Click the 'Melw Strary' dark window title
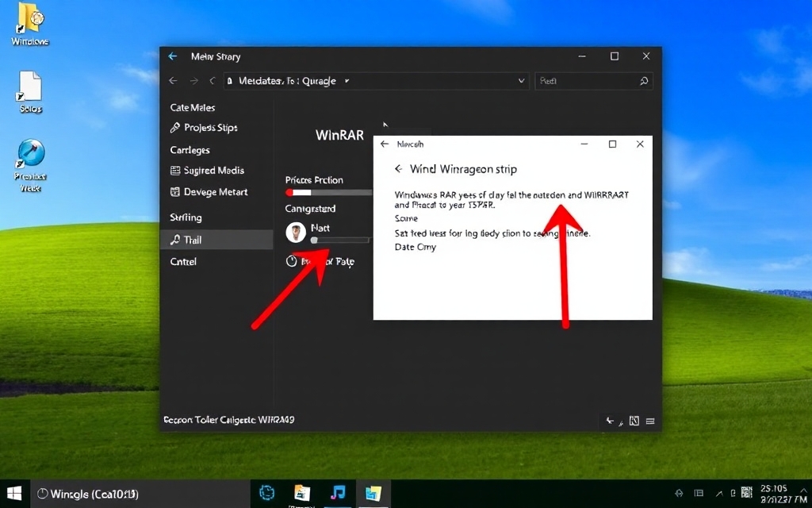This screenshot has width=812, height=508. pyautogui.click(x=216, y=56)
